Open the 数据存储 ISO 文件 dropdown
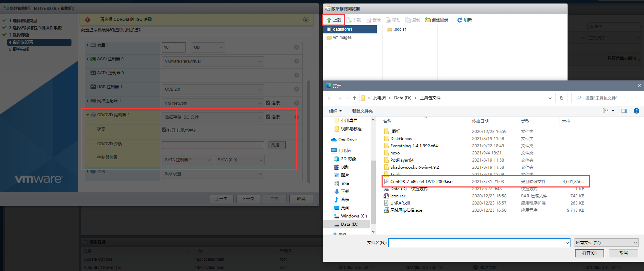 coord(213,117)
